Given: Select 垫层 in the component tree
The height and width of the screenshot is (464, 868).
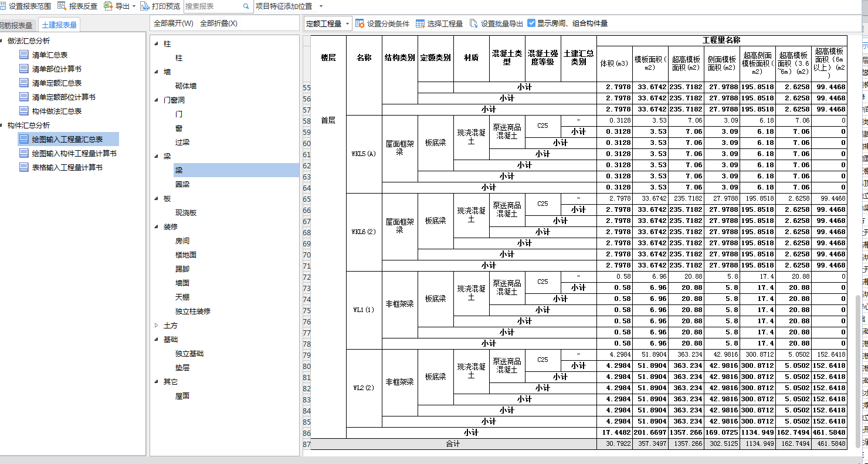Looking at the screenshot, I should pyautogui.click(x=182, y=368).
